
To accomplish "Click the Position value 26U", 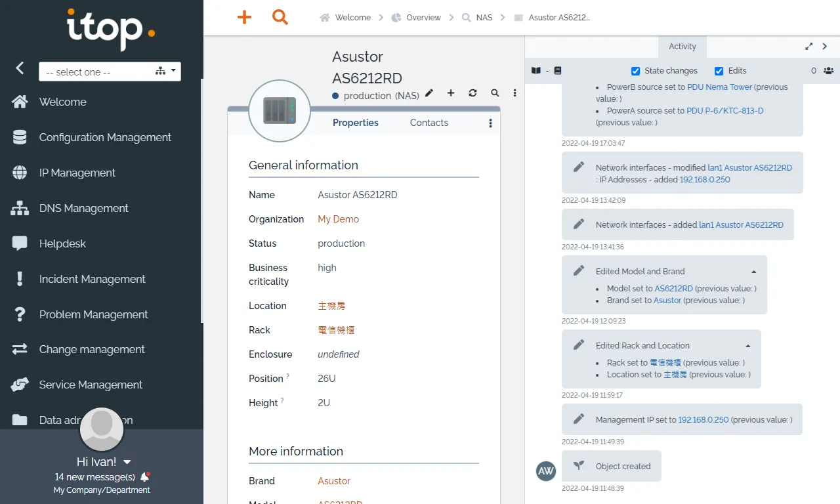I will pyautogui.click(x=327, y=379).
